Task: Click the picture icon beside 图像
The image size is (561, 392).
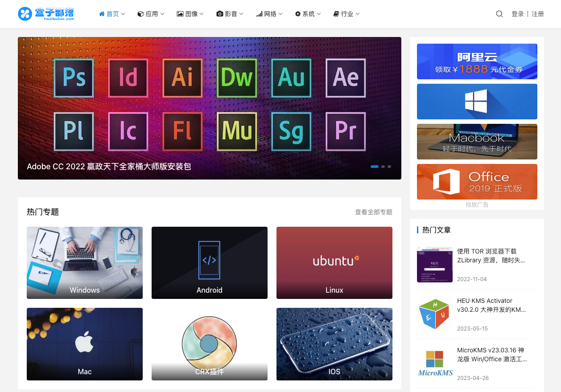Action: (x=180, y=14)
